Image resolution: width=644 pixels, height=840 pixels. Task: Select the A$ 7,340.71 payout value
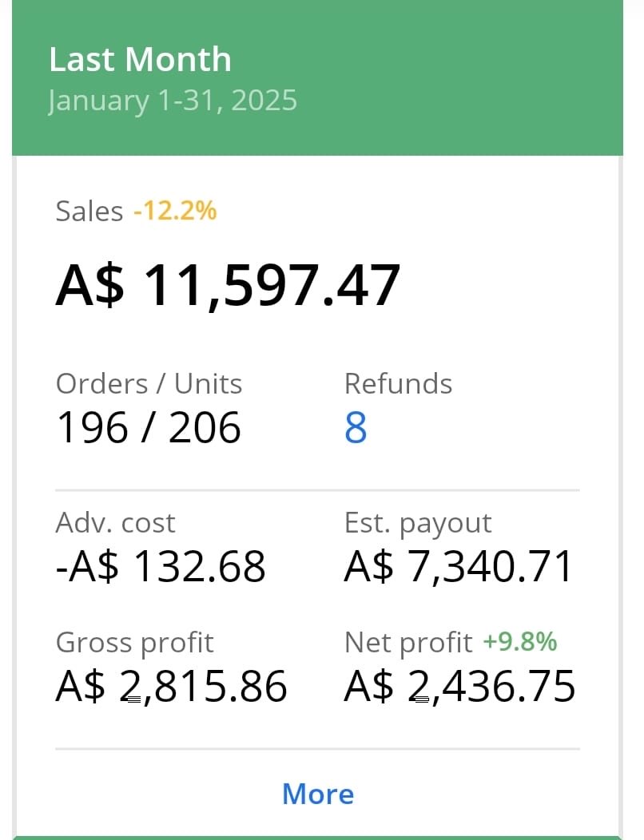point(459,567)
